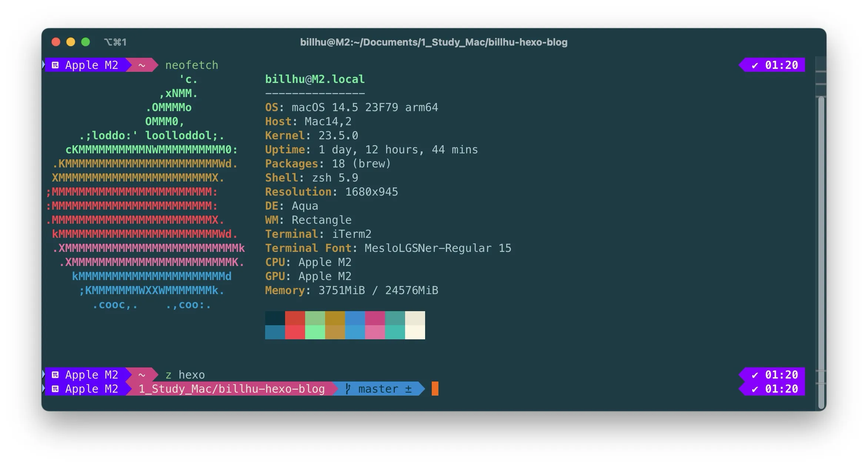The image size is (868, 466).
Task: Click the ⌥⌘1 window shortcut indicator
Action: (115, 42)
